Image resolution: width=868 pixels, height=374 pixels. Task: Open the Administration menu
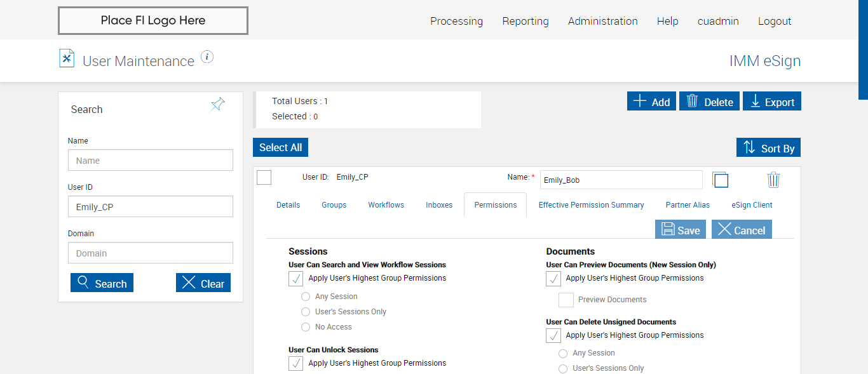point(602,21)
